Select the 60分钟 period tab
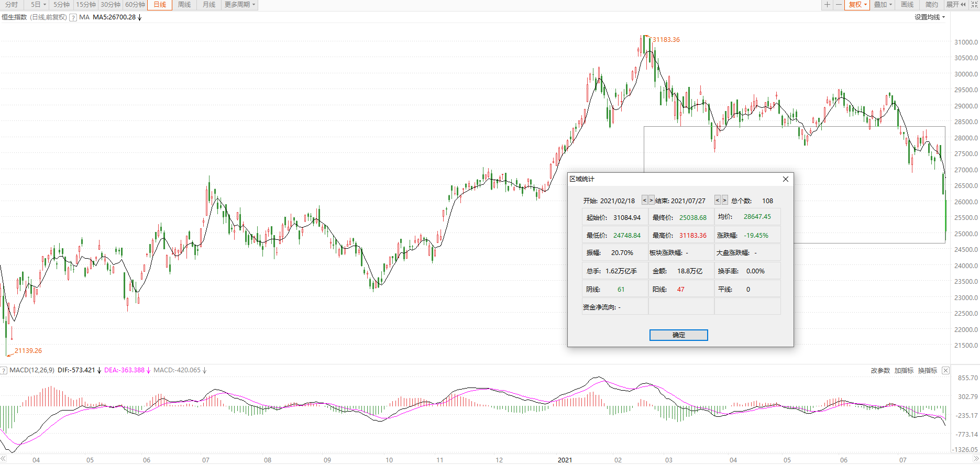The width and height of the screenshot is (980, 465). coord(135,5)
